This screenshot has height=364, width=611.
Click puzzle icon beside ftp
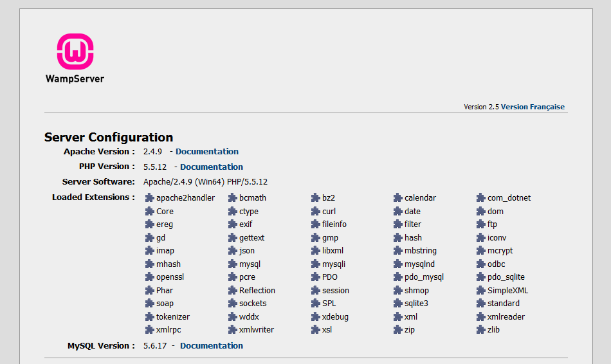(481, 224)
